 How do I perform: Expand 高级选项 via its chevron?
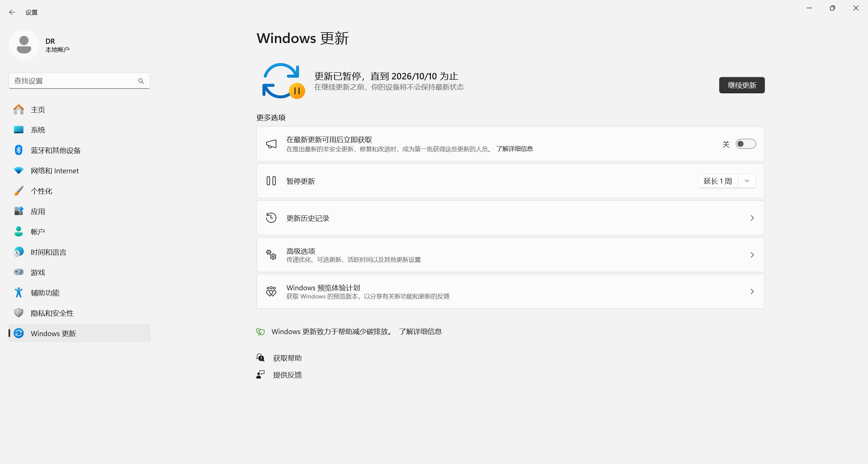[x=752, y=255]
